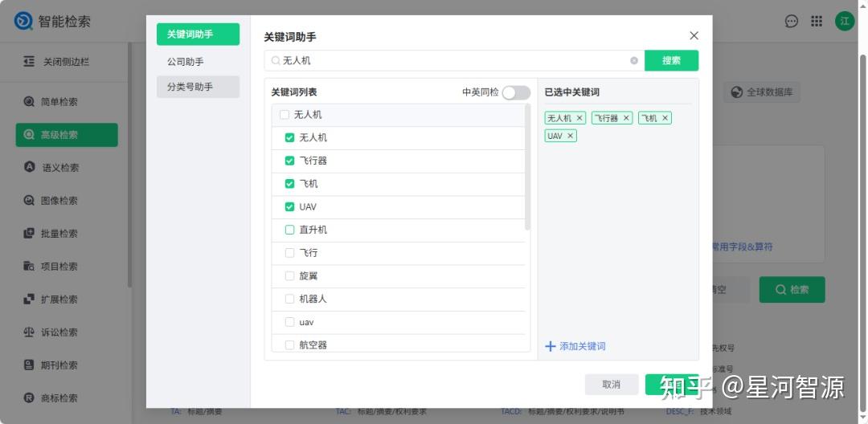Image resolution: width=868 pixels, height=424 pixels.
Task: Remove the 飞行器 selected keyword tag
Action: [x=626, y=118]
